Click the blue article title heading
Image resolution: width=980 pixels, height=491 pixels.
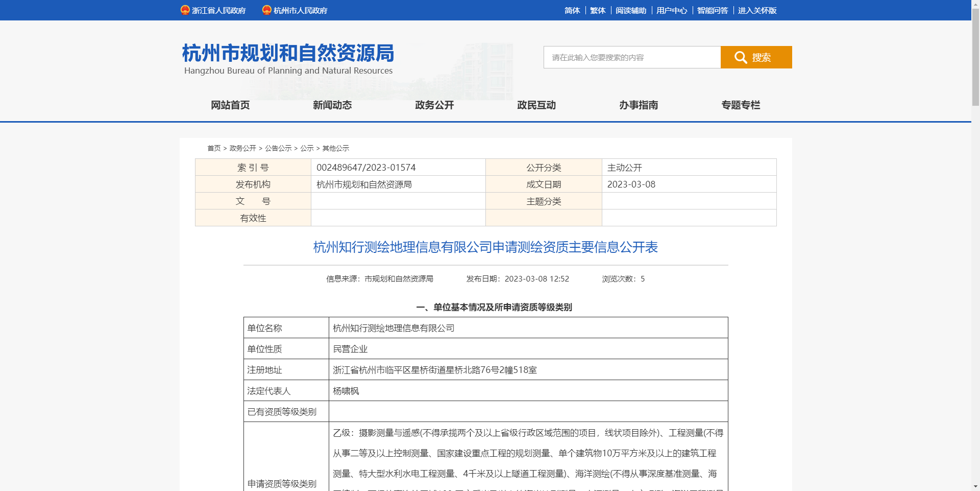point(485,247)
